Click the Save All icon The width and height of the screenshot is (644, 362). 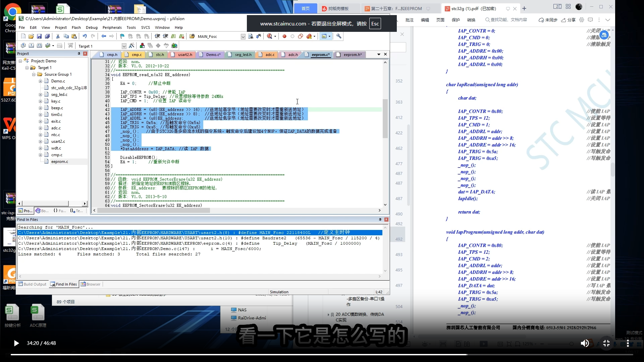point(47,36)
